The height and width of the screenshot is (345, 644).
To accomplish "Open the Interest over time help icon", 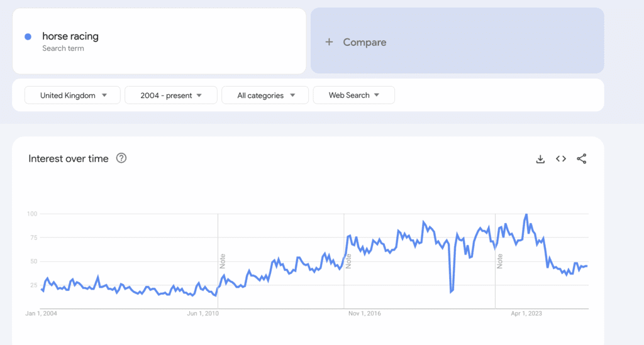I will tap(121, 158).
